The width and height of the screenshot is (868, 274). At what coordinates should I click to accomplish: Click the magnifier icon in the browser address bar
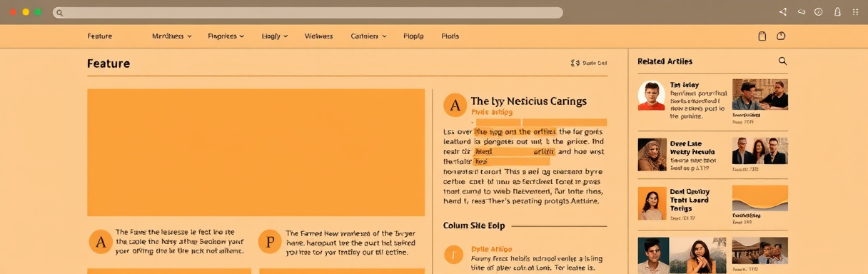(59, 13)
